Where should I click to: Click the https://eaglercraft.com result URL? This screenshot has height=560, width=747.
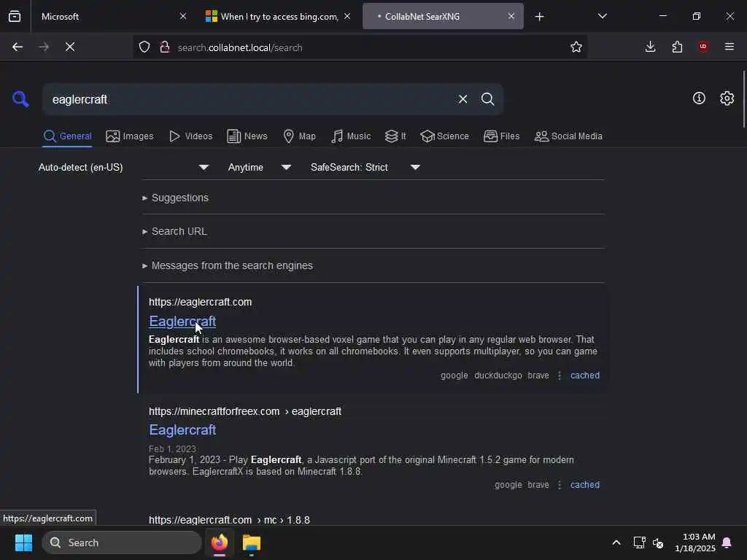tap(200, 302)
